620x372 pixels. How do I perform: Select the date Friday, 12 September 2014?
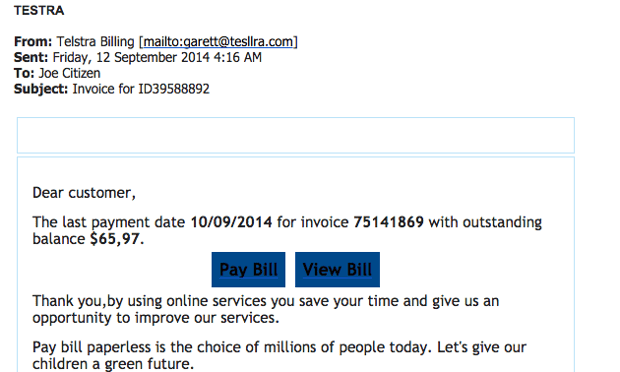[x=131, y=58]
